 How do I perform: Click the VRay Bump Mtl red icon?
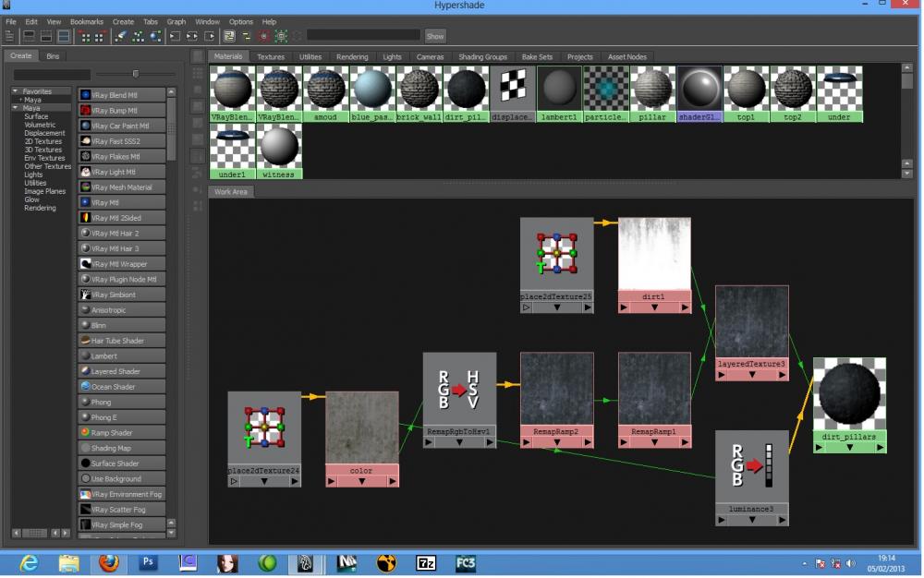coord(85,110)
